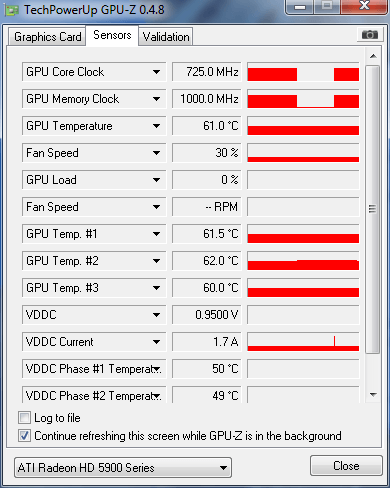This screenshot has width=390, height=488.
Task: Click the camera screenshot icon
Action: coord(370,35)
